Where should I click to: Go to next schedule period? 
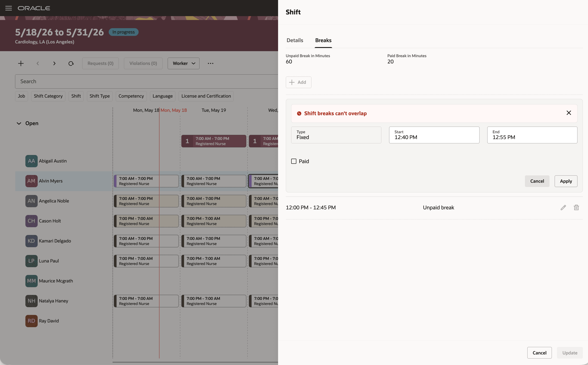(x=54, y=63)
